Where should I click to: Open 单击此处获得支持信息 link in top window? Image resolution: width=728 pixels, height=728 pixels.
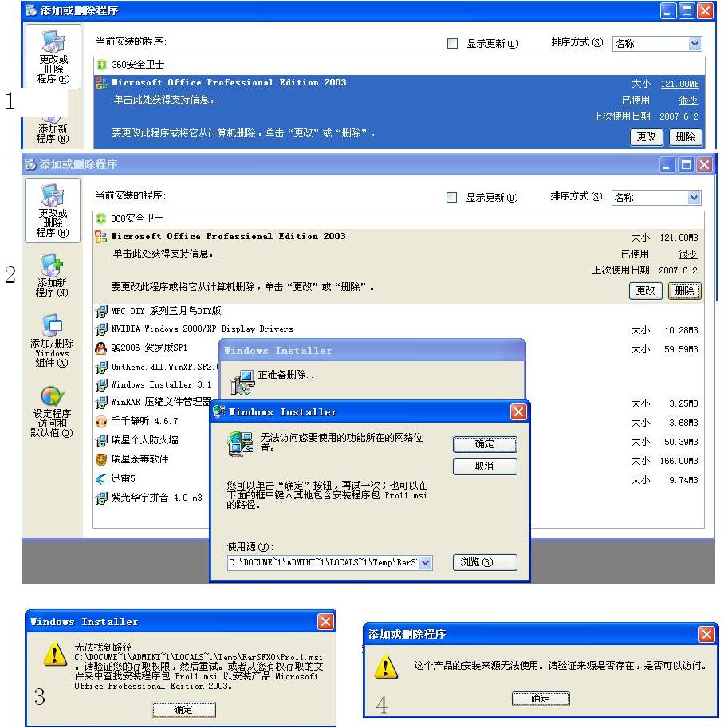pyautogui.click(x=166, y=100)
